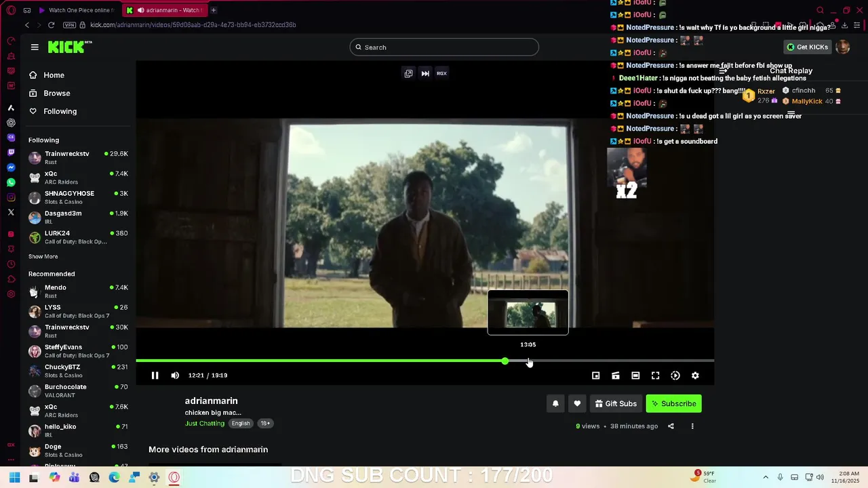Click the notification bell button
Viewport: 868px width, 488px height.
point(555,403)
